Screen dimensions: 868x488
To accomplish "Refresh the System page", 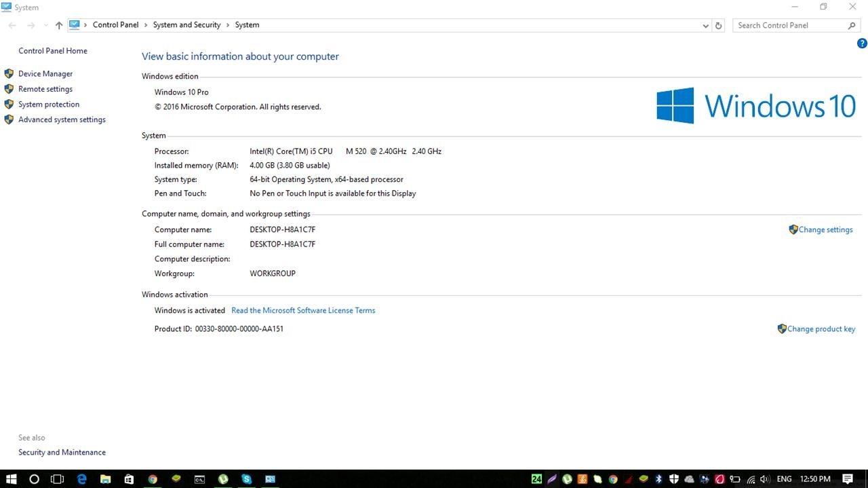I will click(719, 25).
